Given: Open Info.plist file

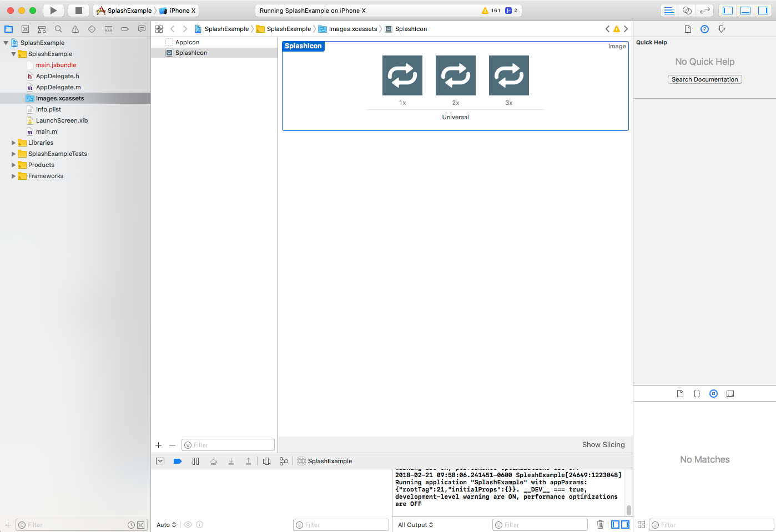Looking at the screenshot, I should click(49, 109).
